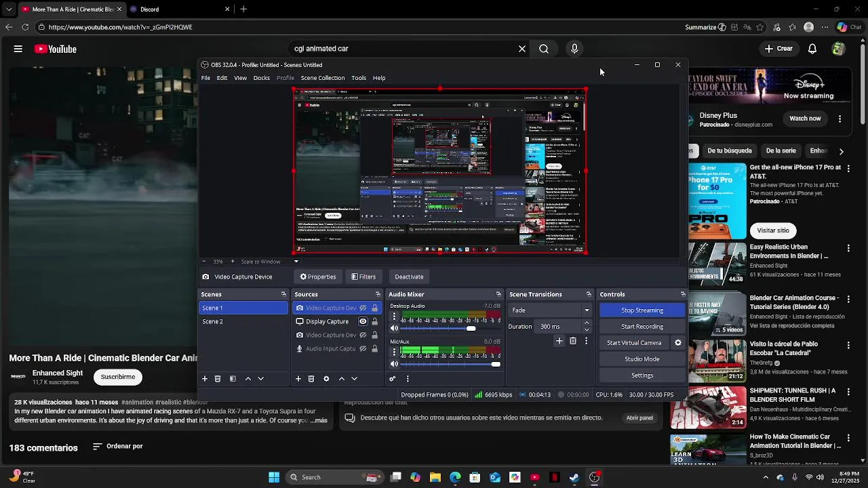868x488 pixels.
Task: Click Stop Streaming button
Action: pyautogui.click(x=642, y=310)
